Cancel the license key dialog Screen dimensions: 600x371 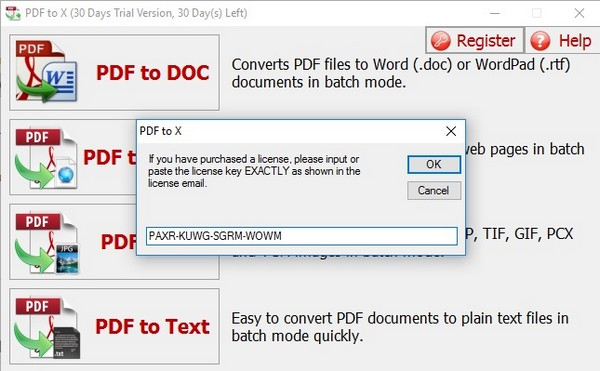pos(434,190)
